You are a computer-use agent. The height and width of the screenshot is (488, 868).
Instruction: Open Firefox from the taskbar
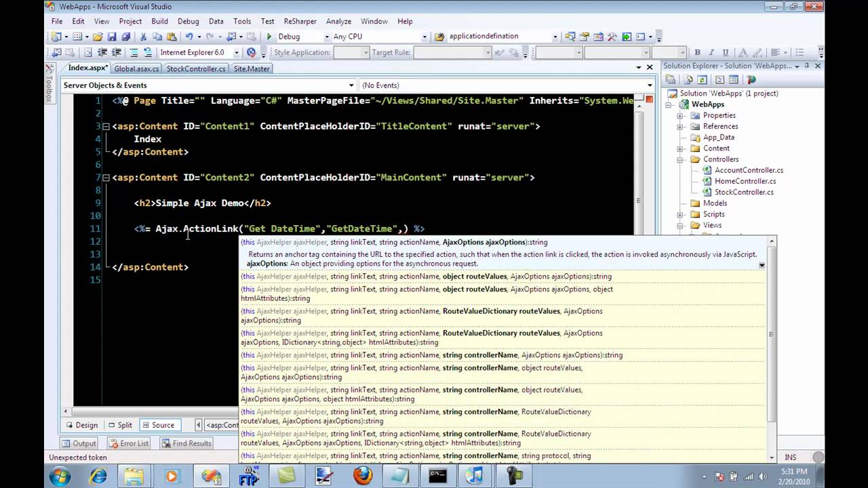pos(362,475)
